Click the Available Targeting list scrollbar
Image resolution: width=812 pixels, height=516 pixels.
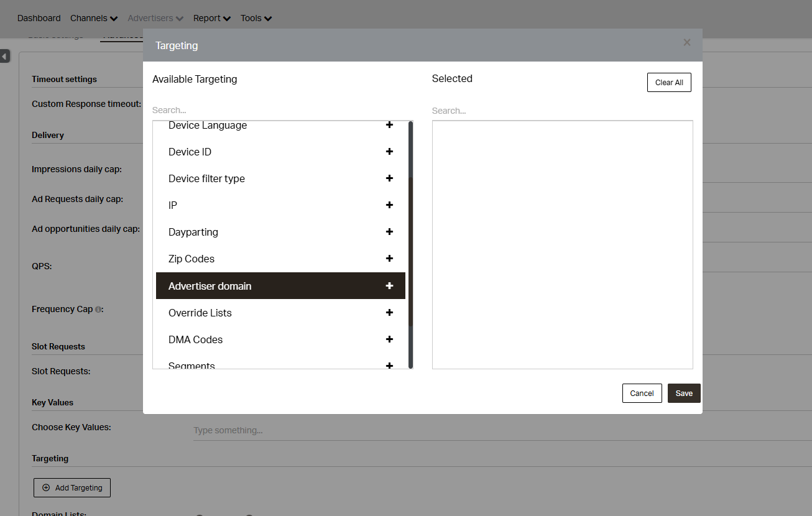point(410,249)
